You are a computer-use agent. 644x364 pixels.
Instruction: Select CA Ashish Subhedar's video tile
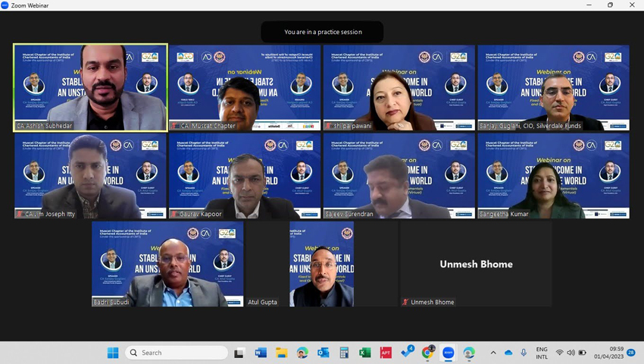click(x=91, y=87)
